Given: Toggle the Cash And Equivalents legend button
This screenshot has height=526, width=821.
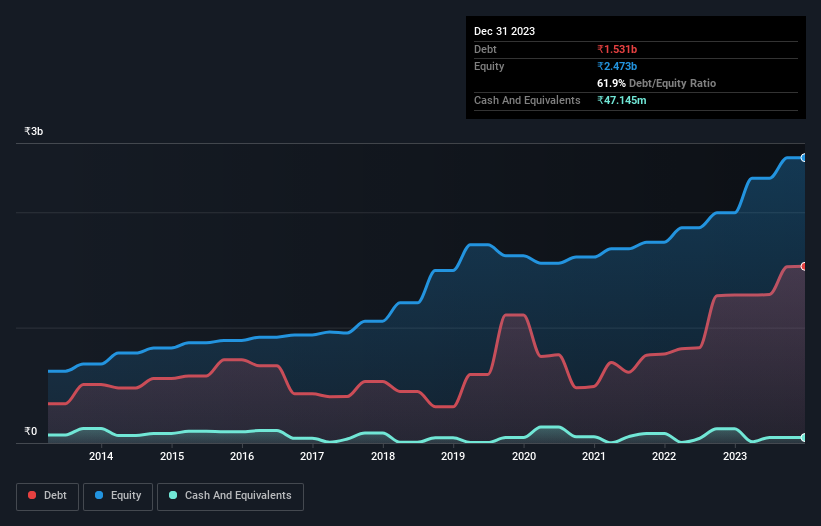Looking at the screenshot, I should (x=230, y=496).
